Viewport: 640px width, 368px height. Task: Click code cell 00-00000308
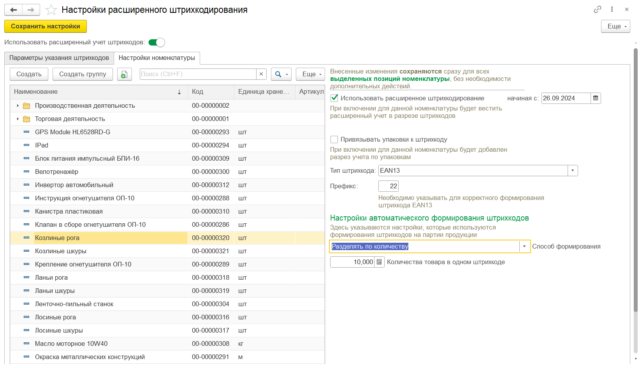pyautogui.click(x=211, y=344)
